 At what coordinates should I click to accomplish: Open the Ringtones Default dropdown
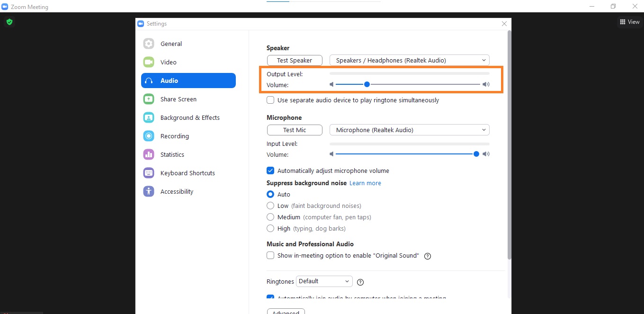(324, 281)
